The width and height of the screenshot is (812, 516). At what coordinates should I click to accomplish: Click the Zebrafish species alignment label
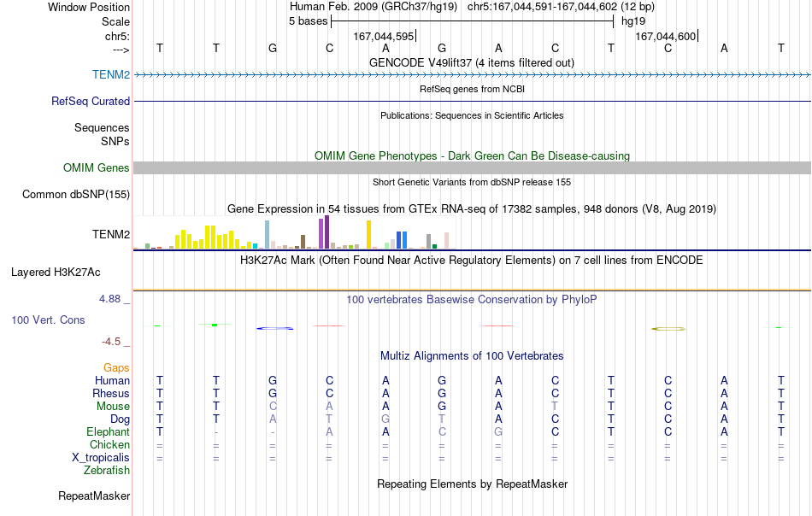coord(107,471)
